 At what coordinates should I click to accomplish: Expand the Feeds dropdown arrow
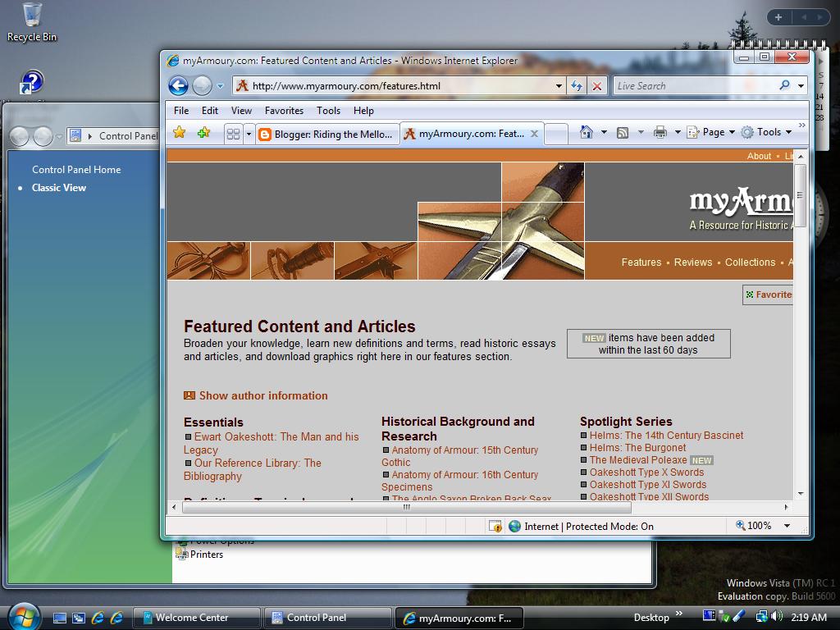pos(640,132)
